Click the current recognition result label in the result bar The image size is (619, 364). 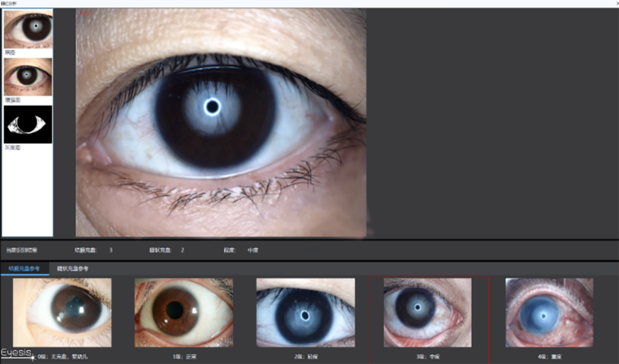pos(22,250)
